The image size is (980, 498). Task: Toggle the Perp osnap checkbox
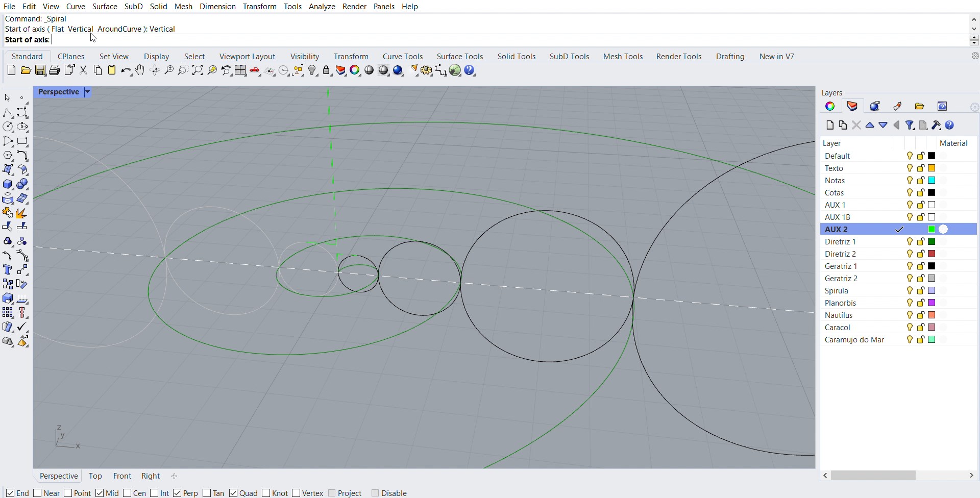click(177, 493)
